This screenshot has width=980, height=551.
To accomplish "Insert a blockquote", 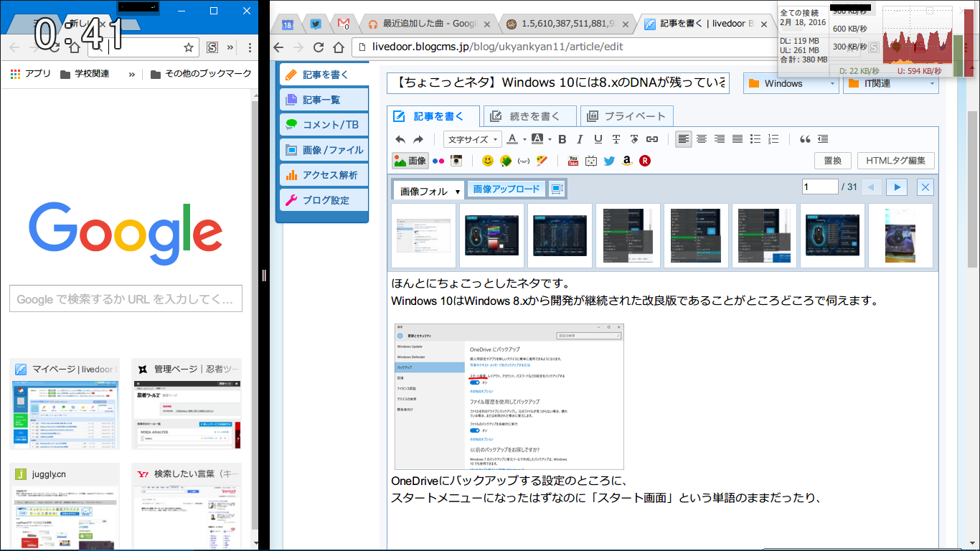I will 805,139.
